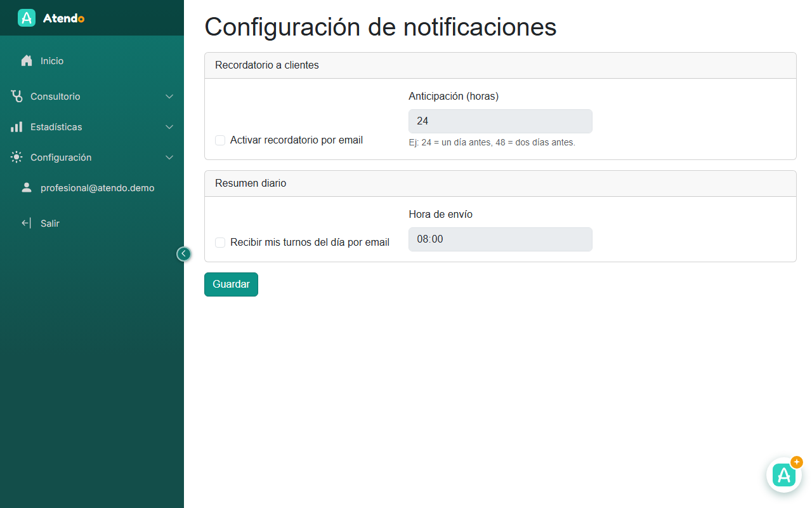
Task: Click the Resumen diario card header
Action: (x=501, y=184)
